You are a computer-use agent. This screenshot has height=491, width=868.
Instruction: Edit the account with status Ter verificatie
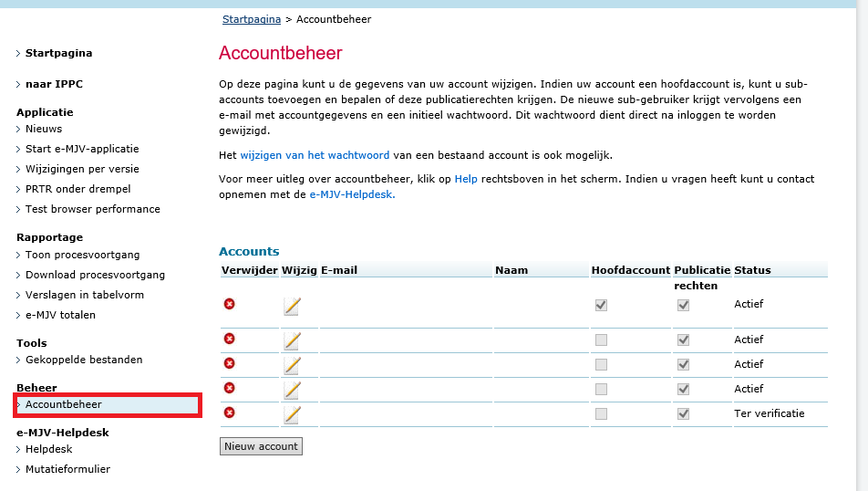tap(292, 414)
